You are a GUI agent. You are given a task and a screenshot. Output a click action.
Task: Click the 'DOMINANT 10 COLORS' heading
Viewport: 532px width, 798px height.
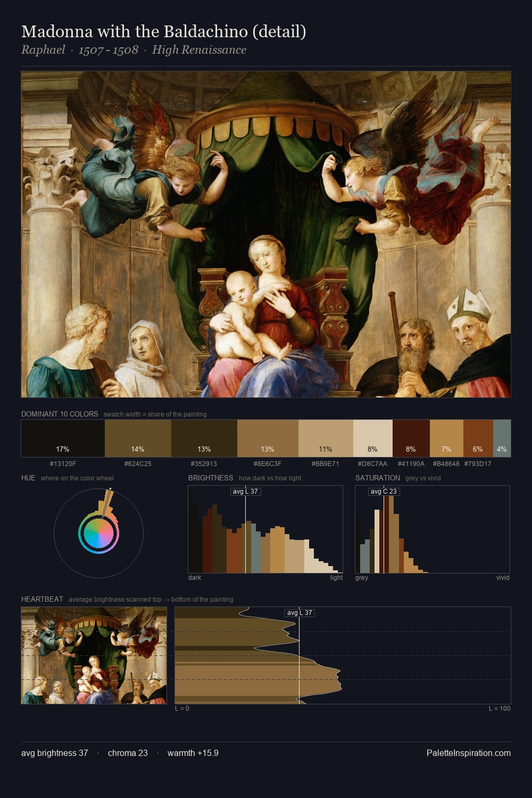coord(60,414)
